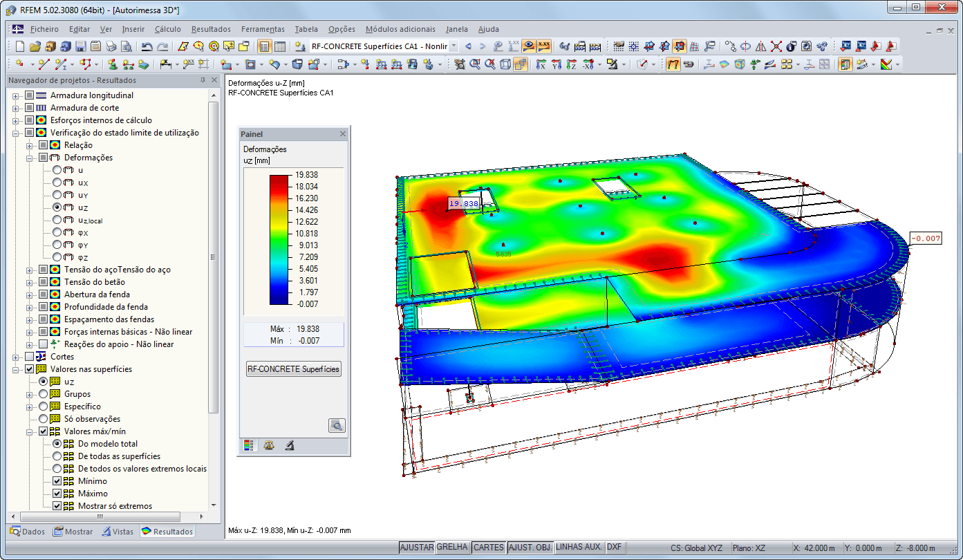The width and height of the screenshot is (963, 560).
Task: Toggle the GRELHA status bar button
Action: pyautogui.click(x=453, y=548)
